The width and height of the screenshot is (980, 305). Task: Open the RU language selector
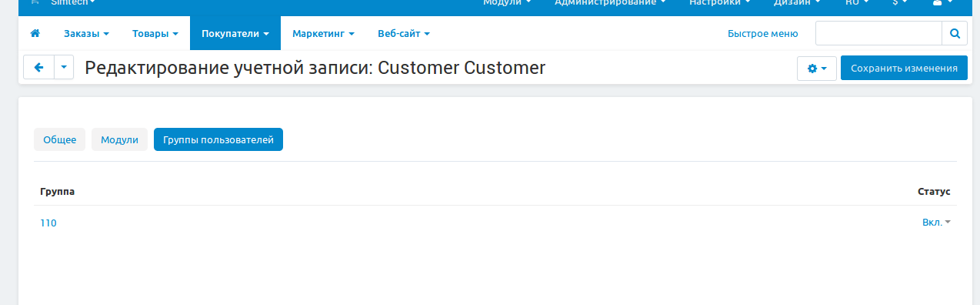click(x=856, y=3)
